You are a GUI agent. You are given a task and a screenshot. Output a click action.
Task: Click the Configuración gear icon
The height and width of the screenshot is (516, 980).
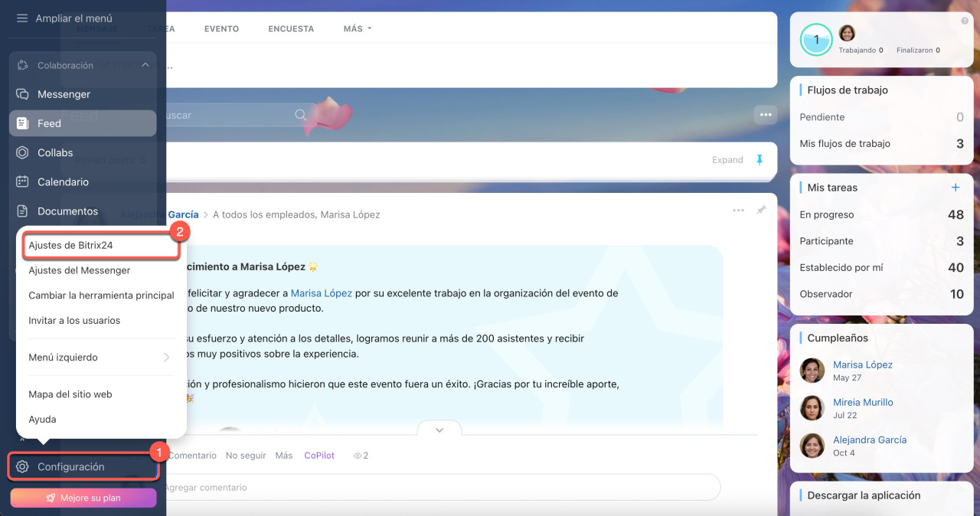pyautogui.click(x=22, y=467)
